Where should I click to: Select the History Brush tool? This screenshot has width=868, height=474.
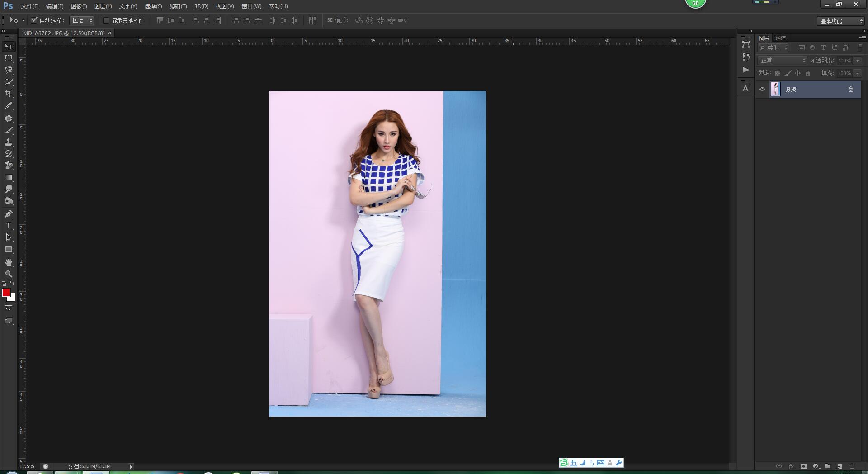9,154
